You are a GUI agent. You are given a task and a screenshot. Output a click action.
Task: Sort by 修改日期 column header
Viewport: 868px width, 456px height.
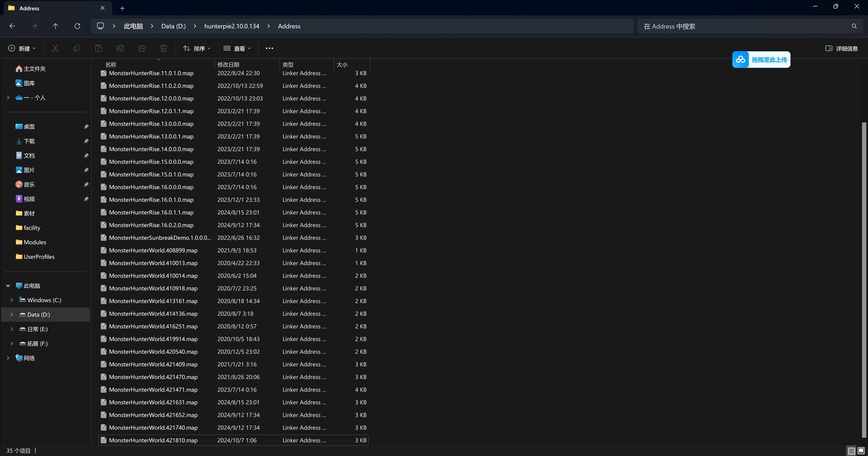point(247,64)
